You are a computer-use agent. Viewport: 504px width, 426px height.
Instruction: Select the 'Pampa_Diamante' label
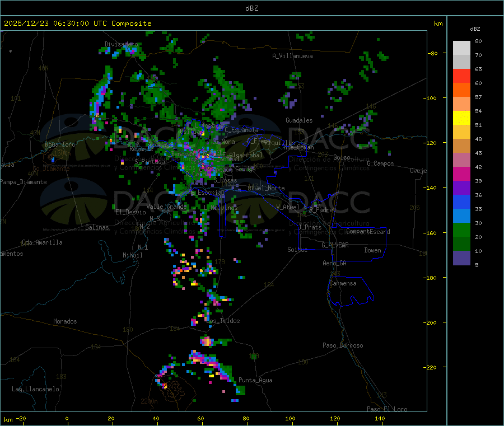point(23,182)
